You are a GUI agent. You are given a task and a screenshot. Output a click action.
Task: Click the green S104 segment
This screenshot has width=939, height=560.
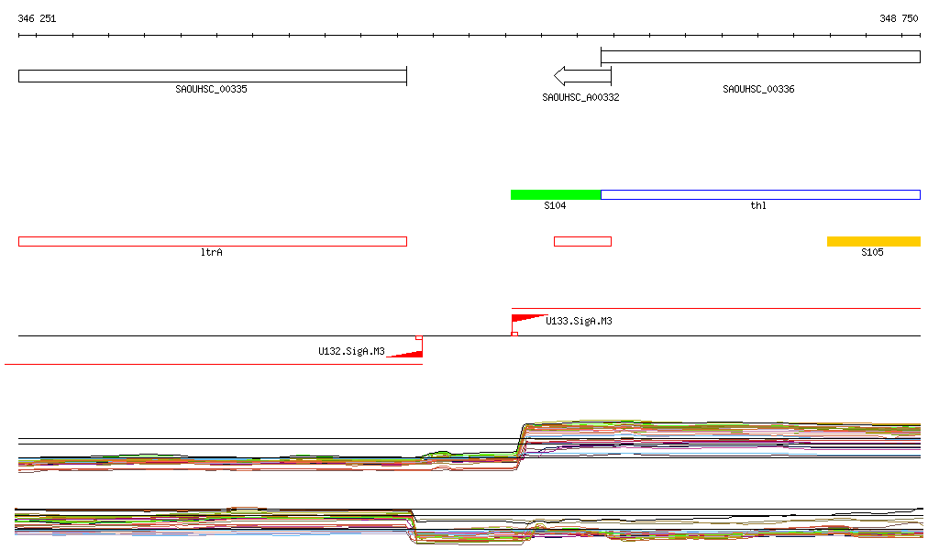pyautogui.click(x=556, y=194)
